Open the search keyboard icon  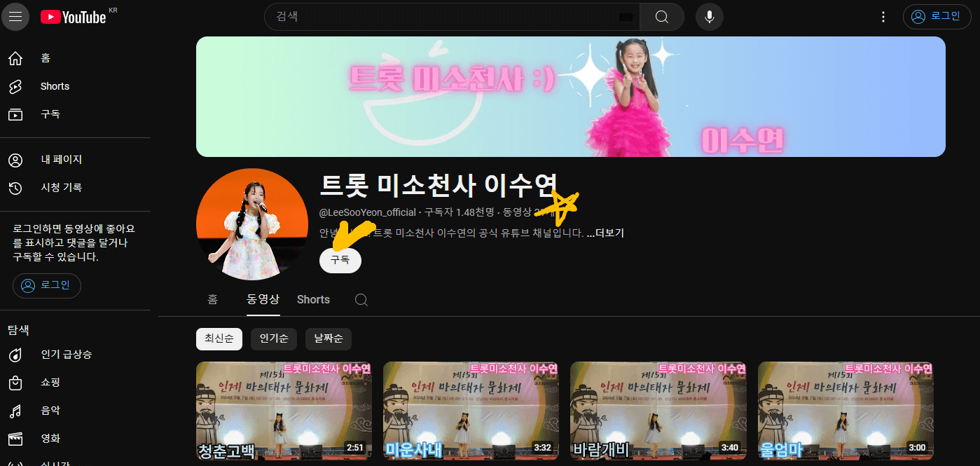tap(626, 16)
